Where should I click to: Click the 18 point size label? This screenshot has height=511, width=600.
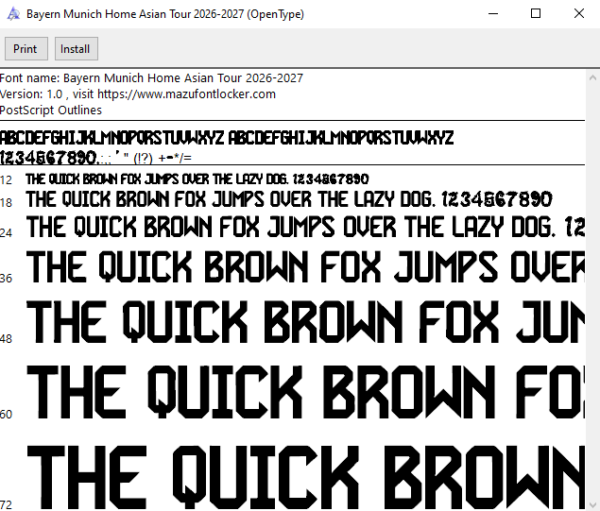pyautogui.click(x=6, y=202)
